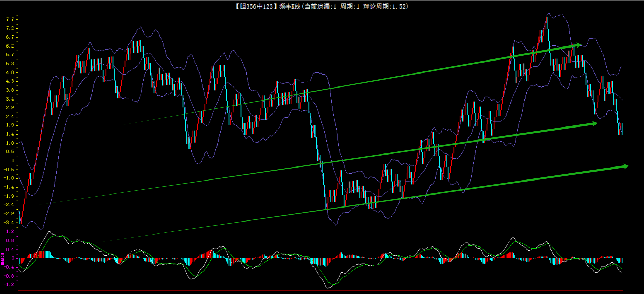Click the upper green trend arrow's arrowhead

coord(578,45)
